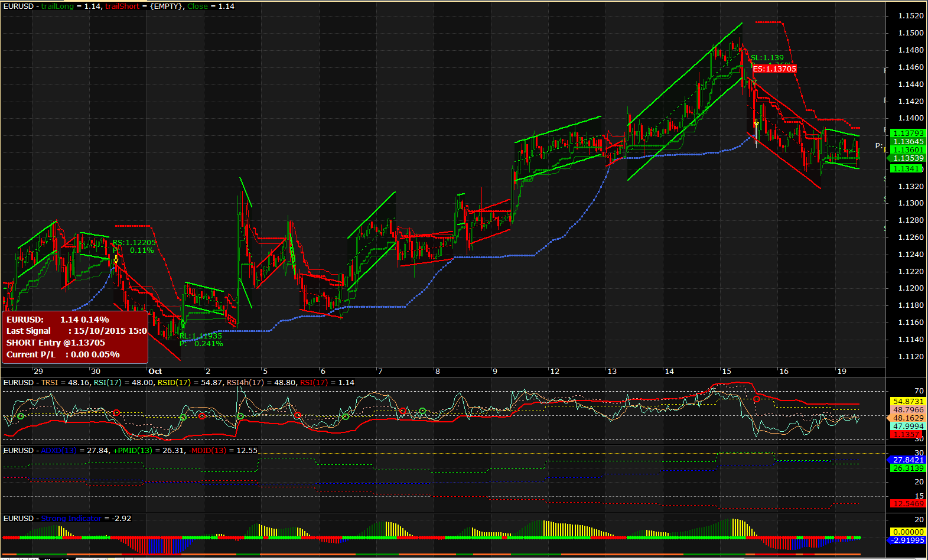The height and width of the screenshot is (560, 928).
Task: Click the 1.1500 price axis label
Action: click(910, 33)
